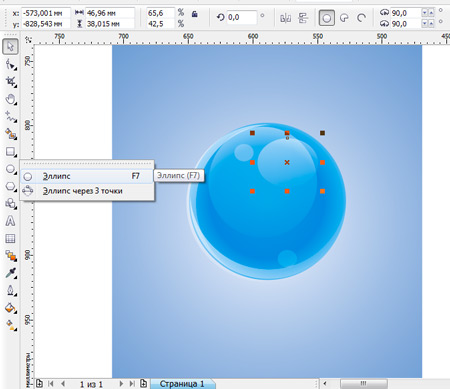Add a page after the last page

(x=144, y=384)
